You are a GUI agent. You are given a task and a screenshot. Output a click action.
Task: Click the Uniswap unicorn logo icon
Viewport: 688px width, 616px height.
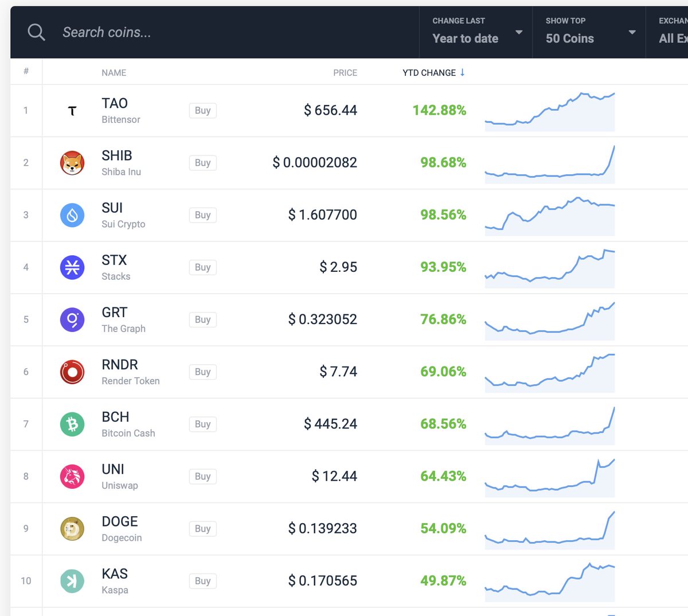click(x=72, y=476)
